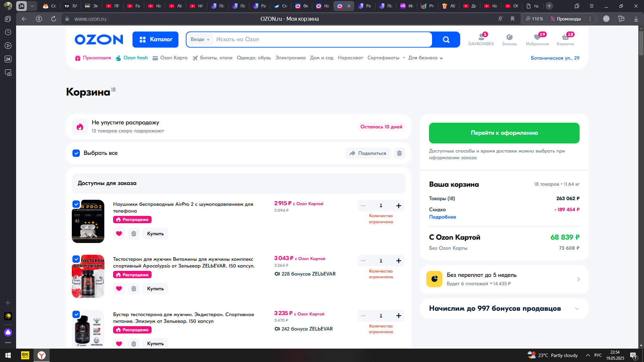Open the weather widget showing 23°C
Screen dimensions: 644x362
[552, 355]
